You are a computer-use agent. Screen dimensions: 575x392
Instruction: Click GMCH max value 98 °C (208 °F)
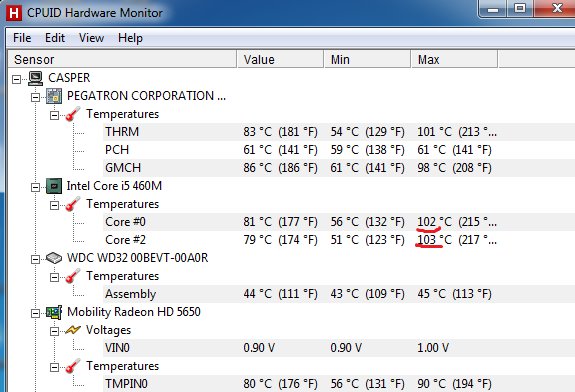[454, 168]
